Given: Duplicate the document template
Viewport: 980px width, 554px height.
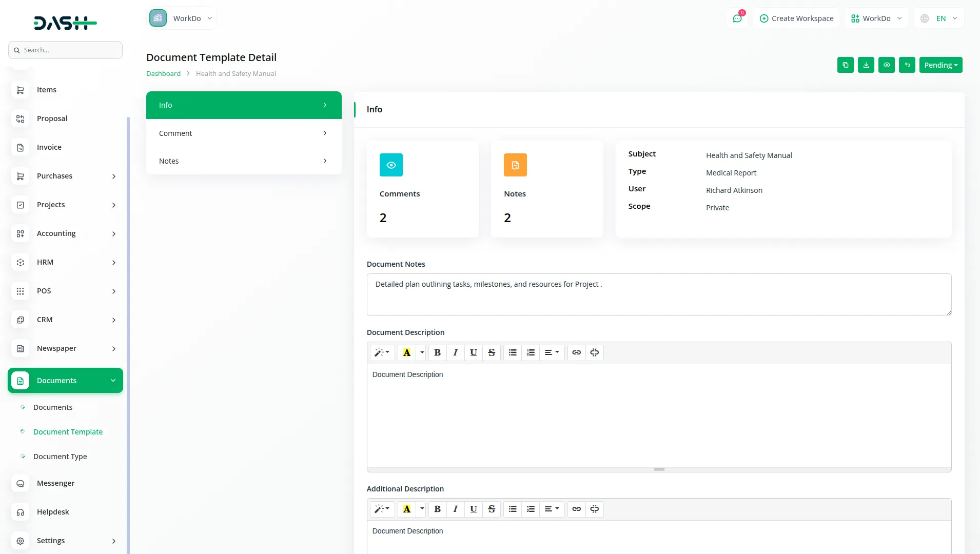Looking at the screenshot, I should pyautogui.click(x=846, y=65).
